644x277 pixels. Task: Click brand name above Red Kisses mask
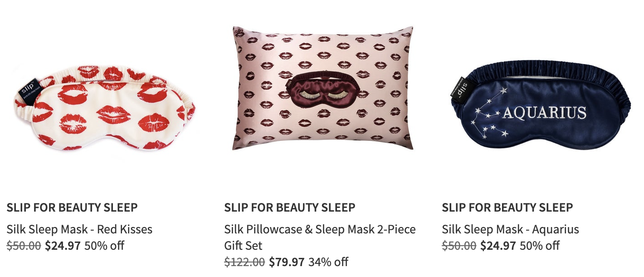coord(72,208)
